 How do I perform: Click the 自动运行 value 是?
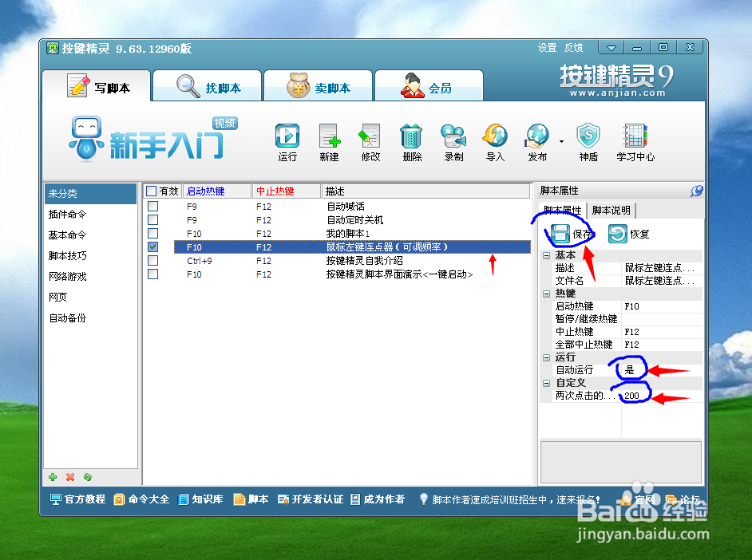coord(663,370)
